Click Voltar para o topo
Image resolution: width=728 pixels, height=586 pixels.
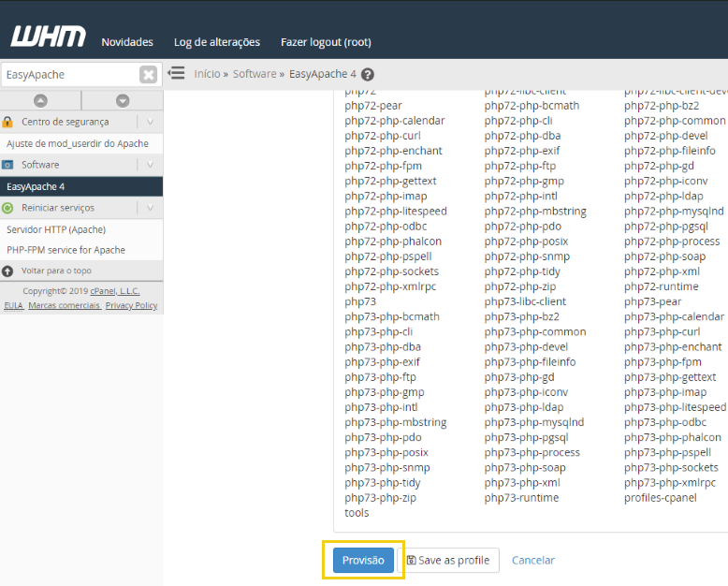56,271
